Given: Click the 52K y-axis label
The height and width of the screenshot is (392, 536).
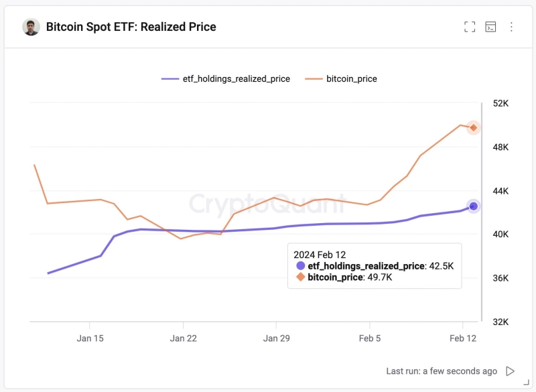Looking at the screenshot, I should (x=501, y=104).
